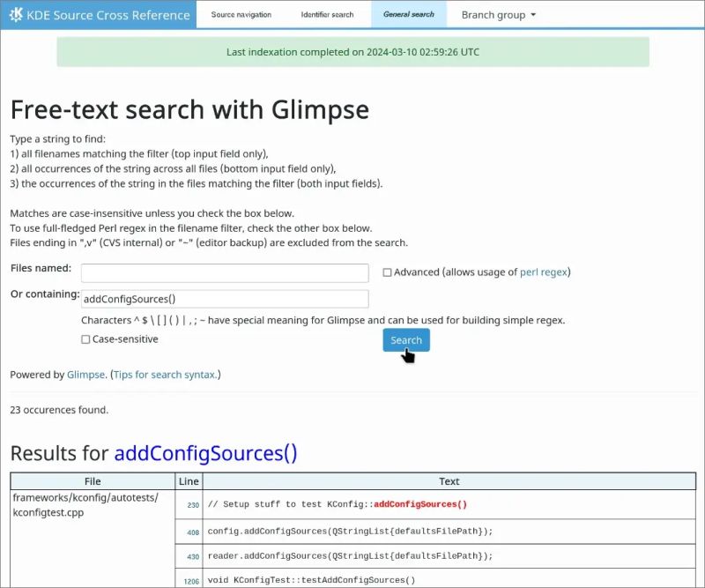Viewport: 705px width, 588px height.
Task: Open the Branch group dropdown
Action: pyautogui.click(x=497, y=14)
